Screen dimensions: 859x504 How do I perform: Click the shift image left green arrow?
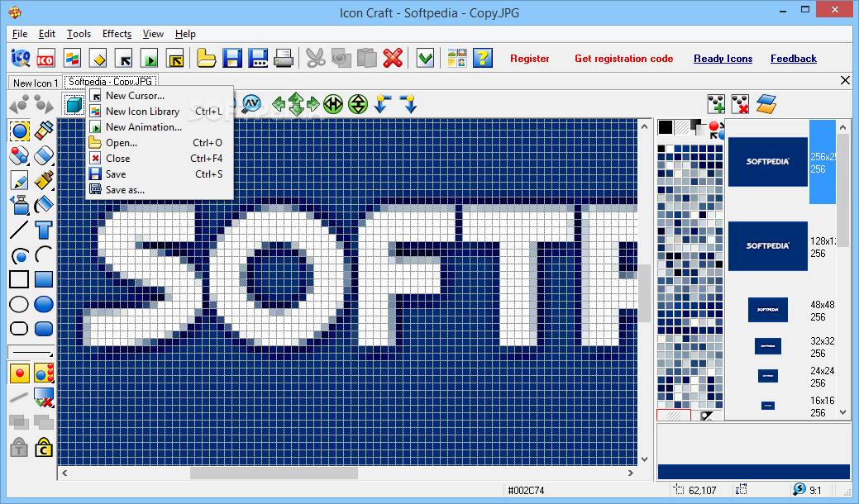279,103
